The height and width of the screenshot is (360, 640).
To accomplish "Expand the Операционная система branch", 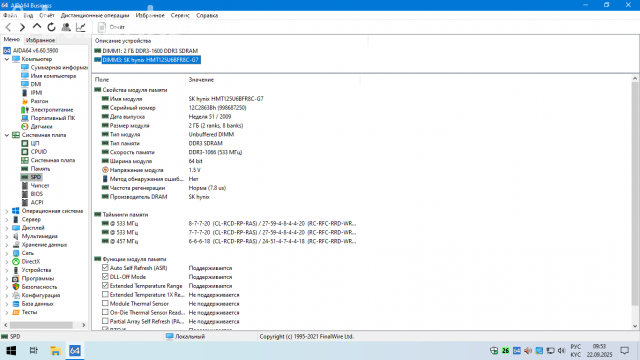I will coord(7,211).
